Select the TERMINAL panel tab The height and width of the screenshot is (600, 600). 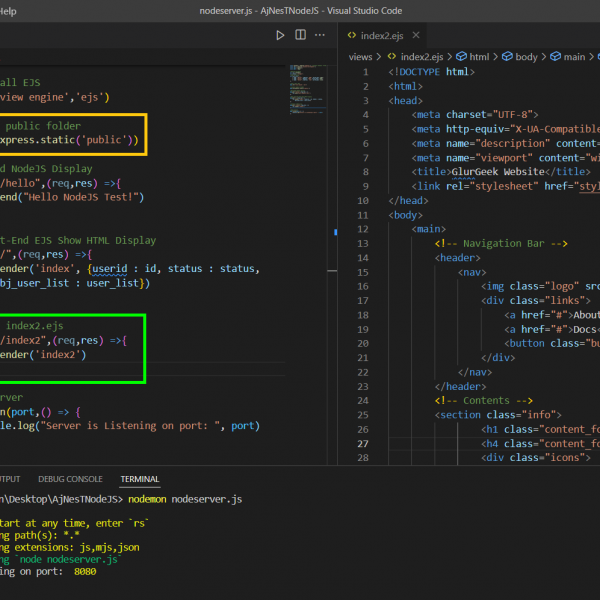pos(139,479)
